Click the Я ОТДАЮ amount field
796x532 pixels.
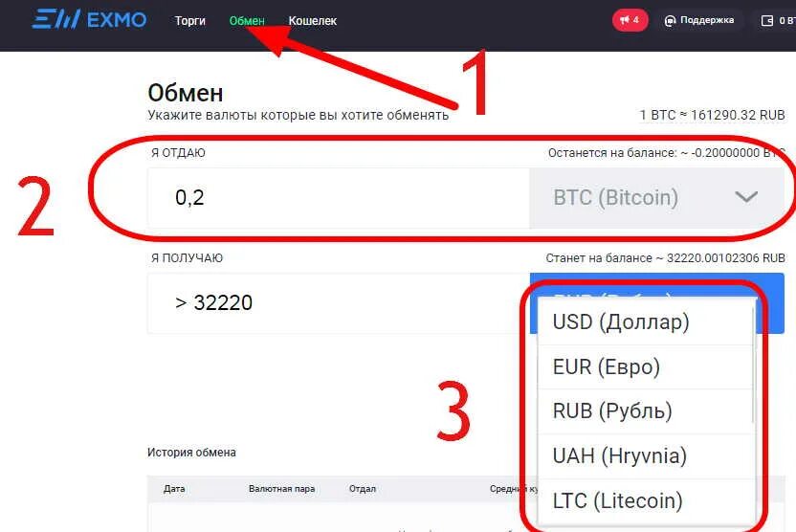[339, 198]
